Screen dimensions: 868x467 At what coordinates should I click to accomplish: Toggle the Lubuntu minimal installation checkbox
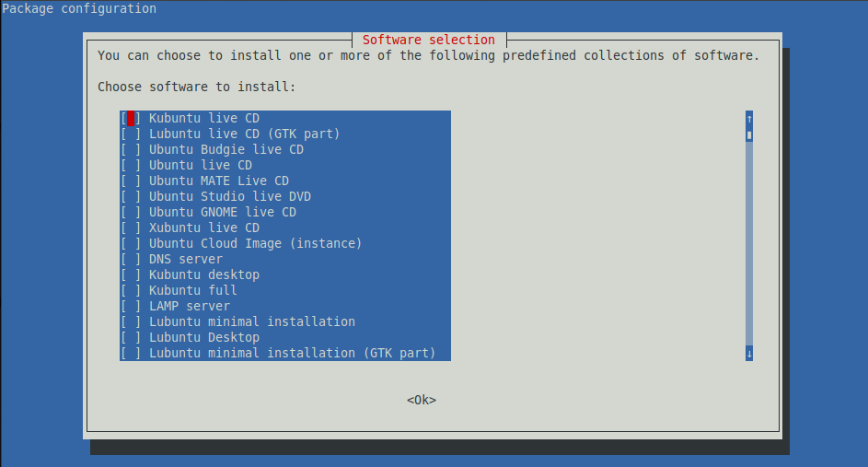click(131, 321)
